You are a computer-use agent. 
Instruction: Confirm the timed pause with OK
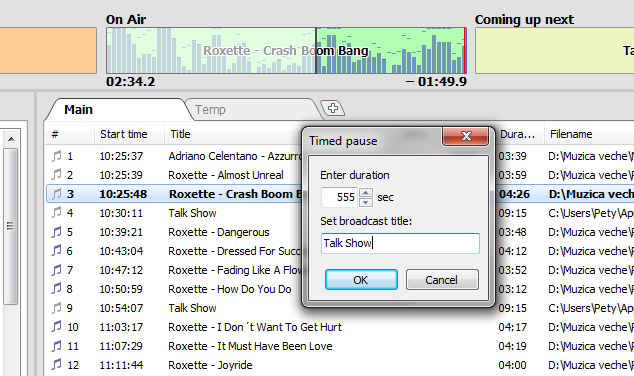pyautogui.click(x=361, y=280)
